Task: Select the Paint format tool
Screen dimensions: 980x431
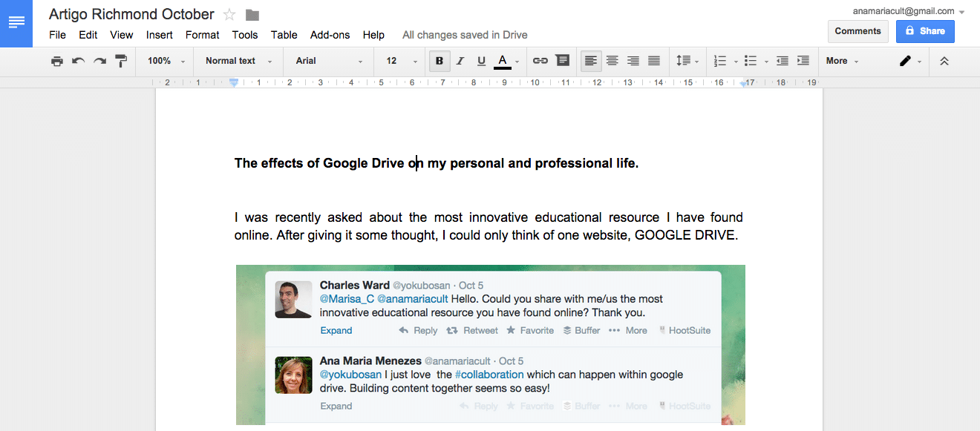Action: pyautogui.click(x=121, y=61)
